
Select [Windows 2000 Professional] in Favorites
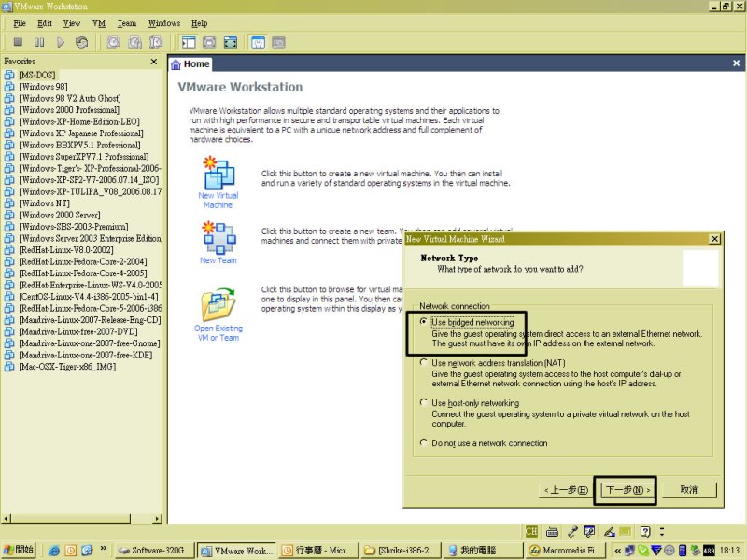[x=68, y=110]
